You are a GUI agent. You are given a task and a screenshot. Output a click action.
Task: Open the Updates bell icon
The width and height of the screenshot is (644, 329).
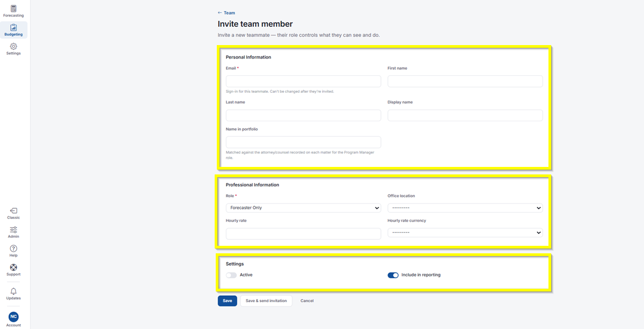[x=13, y=291]
